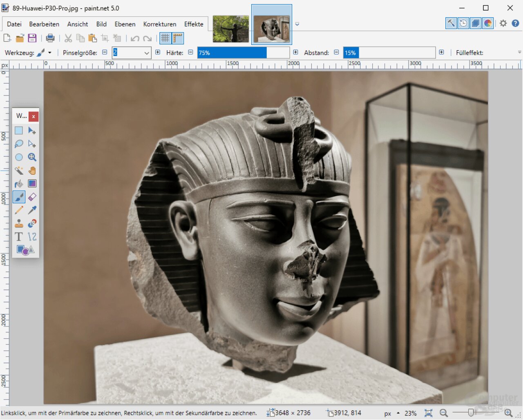Switch to the Gradient tool

coord(32,184)
